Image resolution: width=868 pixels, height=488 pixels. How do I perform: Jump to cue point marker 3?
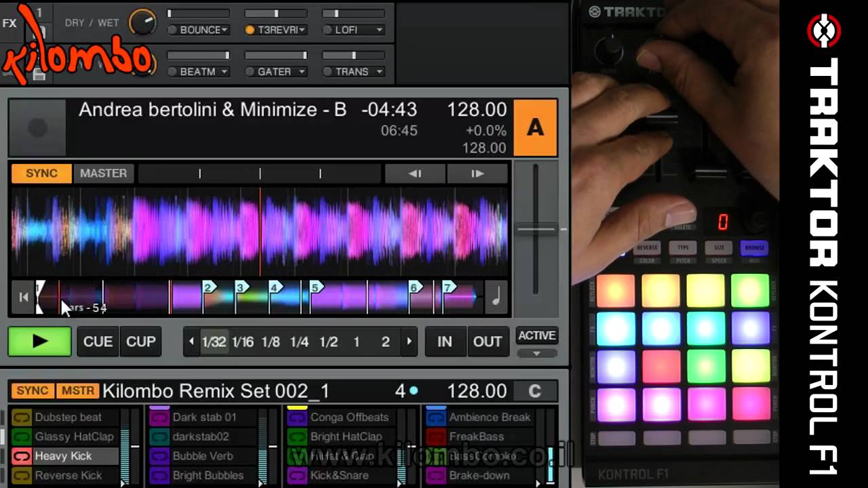pos(241,287)
